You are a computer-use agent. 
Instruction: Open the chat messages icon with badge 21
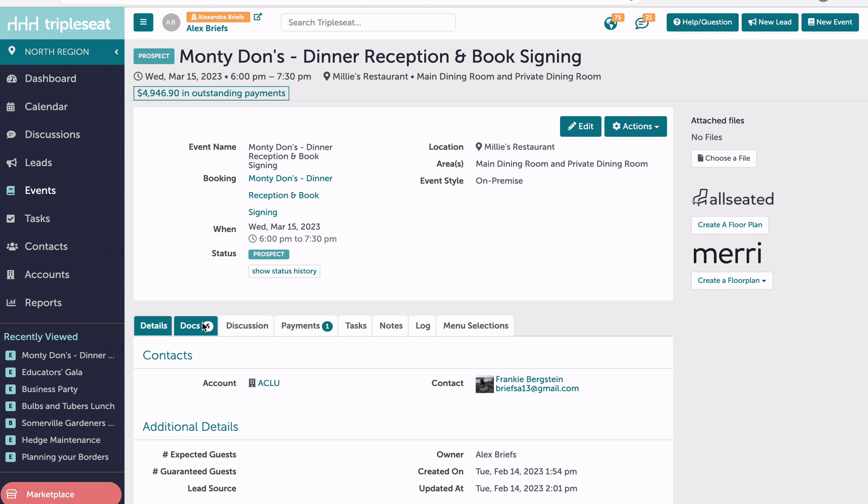642,23
